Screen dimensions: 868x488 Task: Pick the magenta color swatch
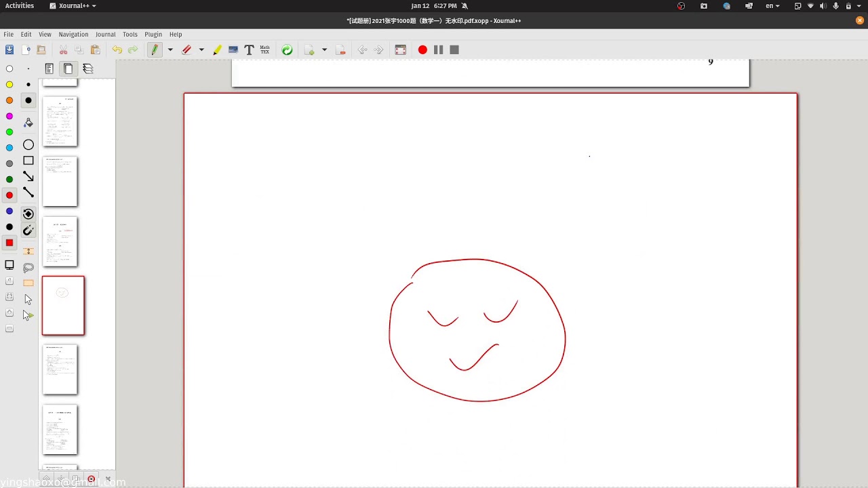pos(9,116)
